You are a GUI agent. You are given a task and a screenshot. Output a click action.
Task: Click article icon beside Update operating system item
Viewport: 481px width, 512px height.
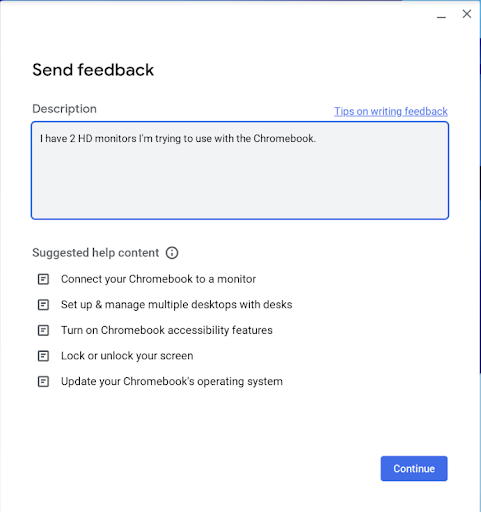tap(43, 381)
